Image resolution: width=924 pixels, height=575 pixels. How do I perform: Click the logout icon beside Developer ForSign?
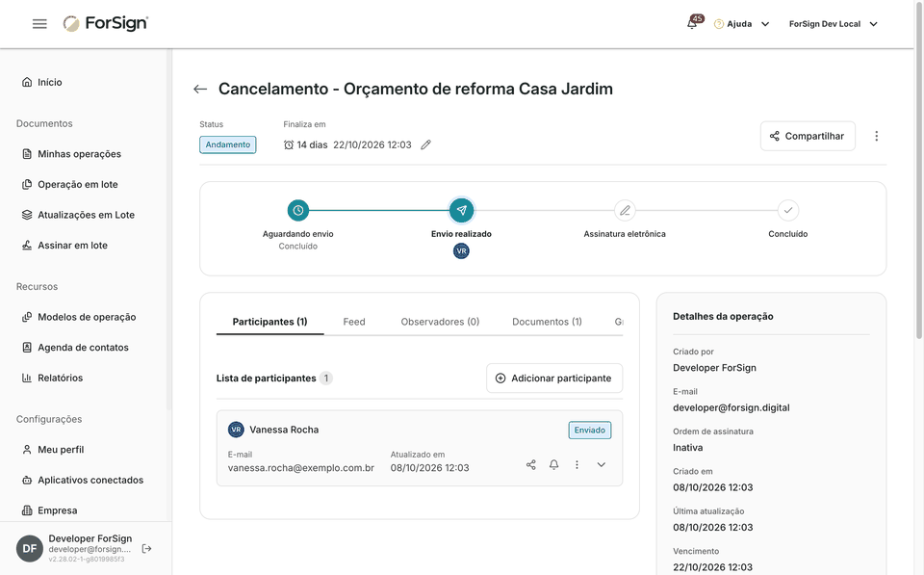146,548
